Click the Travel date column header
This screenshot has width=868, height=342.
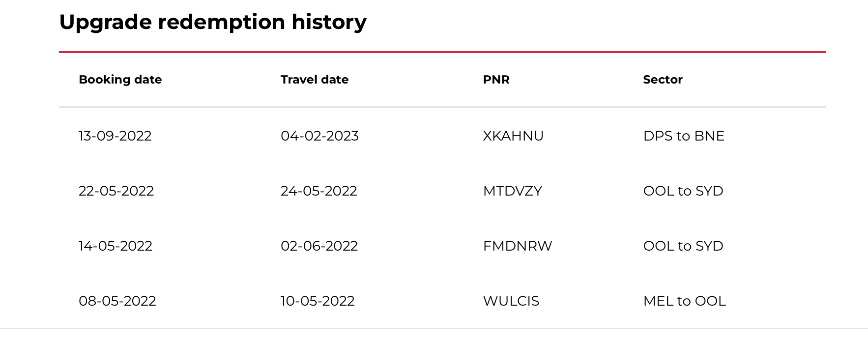pyautogui.click(x=315, y=80)
